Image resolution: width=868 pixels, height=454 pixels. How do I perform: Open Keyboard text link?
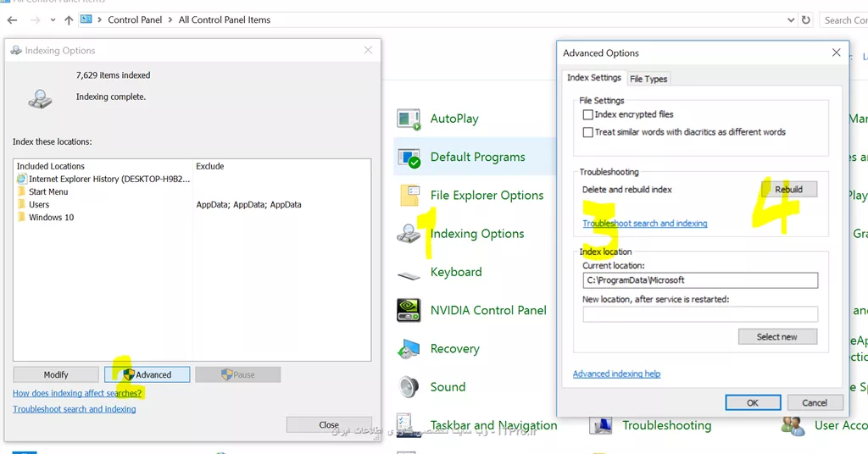coord(456,272)
